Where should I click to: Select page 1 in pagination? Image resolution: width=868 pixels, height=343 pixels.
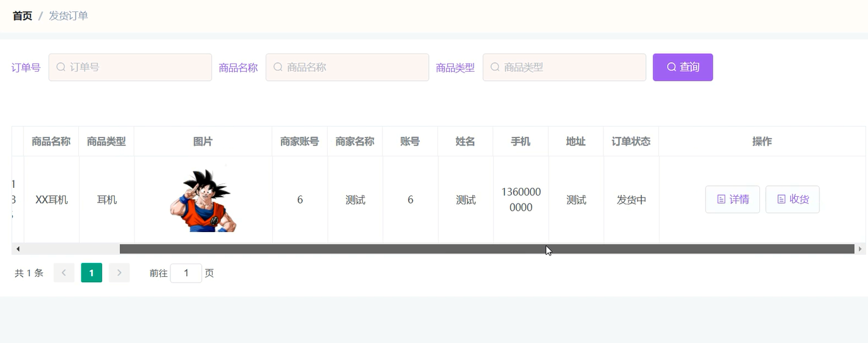(x=92, y=273)
